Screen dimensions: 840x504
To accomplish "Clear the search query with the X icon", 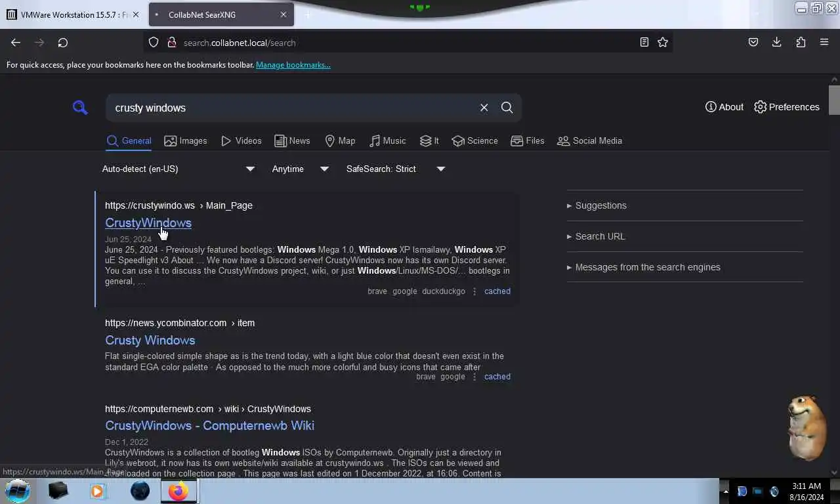I will tap(484, 108).
